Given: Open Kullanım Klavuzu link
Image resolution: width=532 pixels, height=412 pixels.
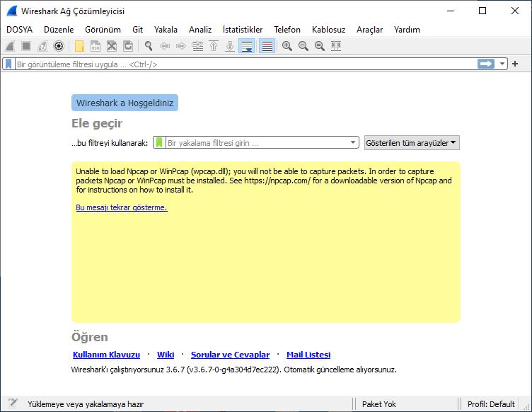Looking at the screenshot, I should pos(106,355).
